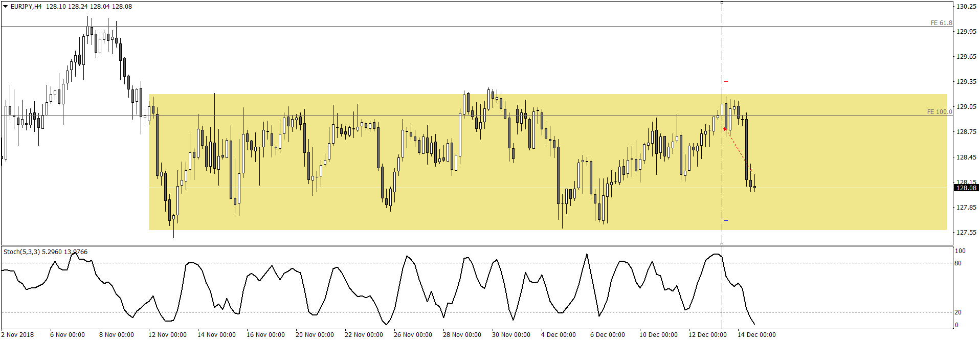Click the 4 Dec 00:00 time label
The width and height of the screenshot is (980, 341).
coord(559,335)
